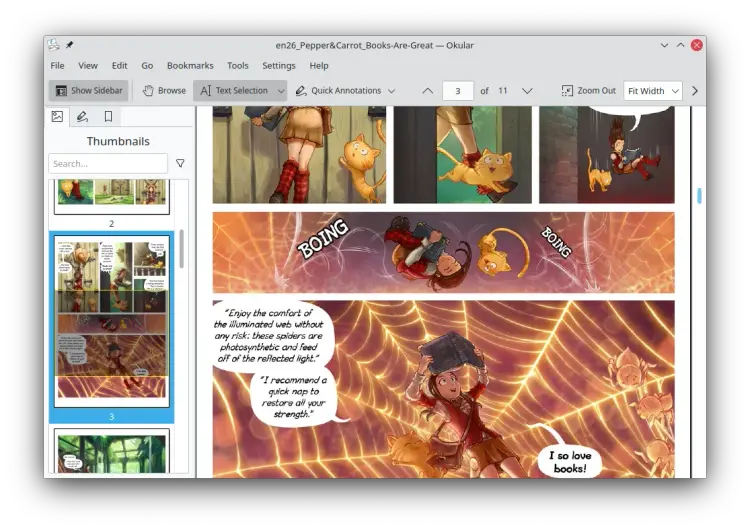Expand the Text Selection dropdown arrow
Viewport: 750px width, 530px height.
pyautogui.click(x=281, y=91)
